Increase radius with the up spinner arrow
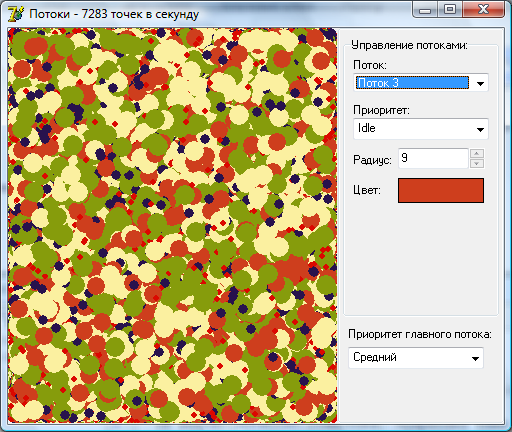The height and width of the screenshot is (432, 512). point(477,153)
